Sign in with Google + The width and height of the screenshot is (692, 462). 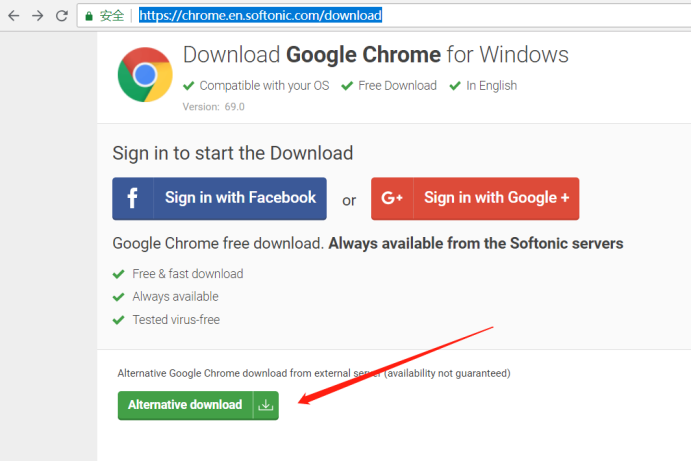coord(475,198)
